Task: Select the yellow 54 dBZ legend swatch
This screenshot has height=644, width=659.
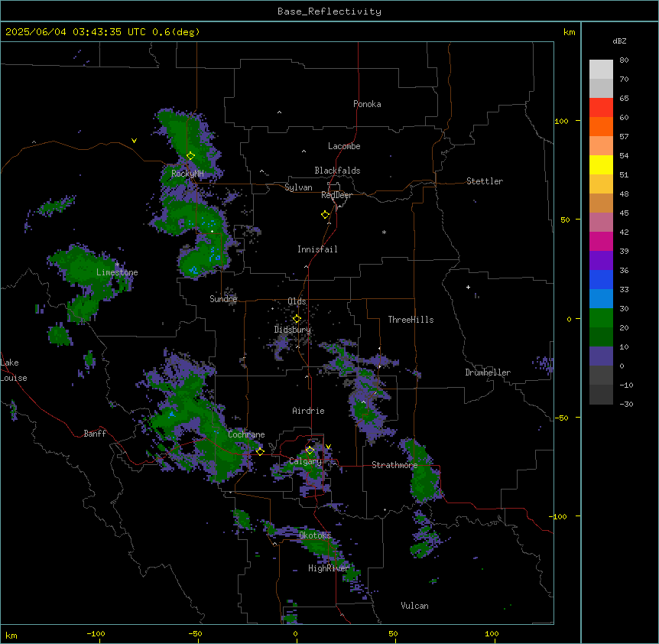Action: (x=601, y=164)
